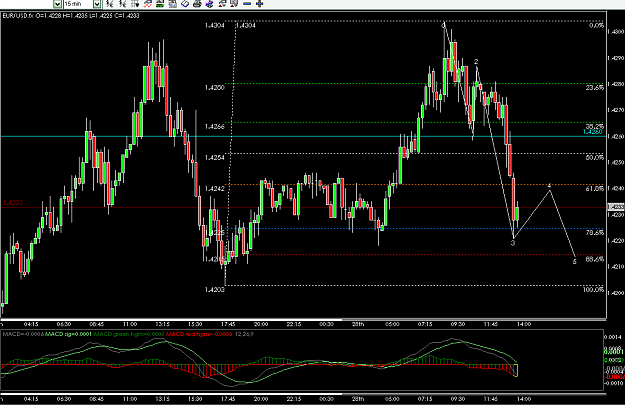Click the zoom in plus icon
This screenshot has height=405, width=625.
click(259, 4)
